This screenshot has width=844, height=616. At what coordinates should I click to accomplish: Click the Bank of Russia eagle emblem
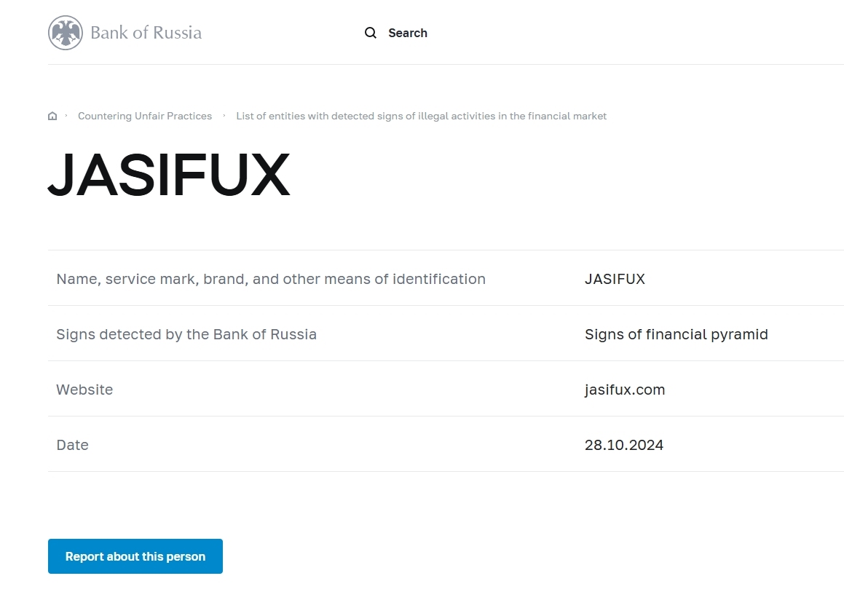tap(65, 33)
